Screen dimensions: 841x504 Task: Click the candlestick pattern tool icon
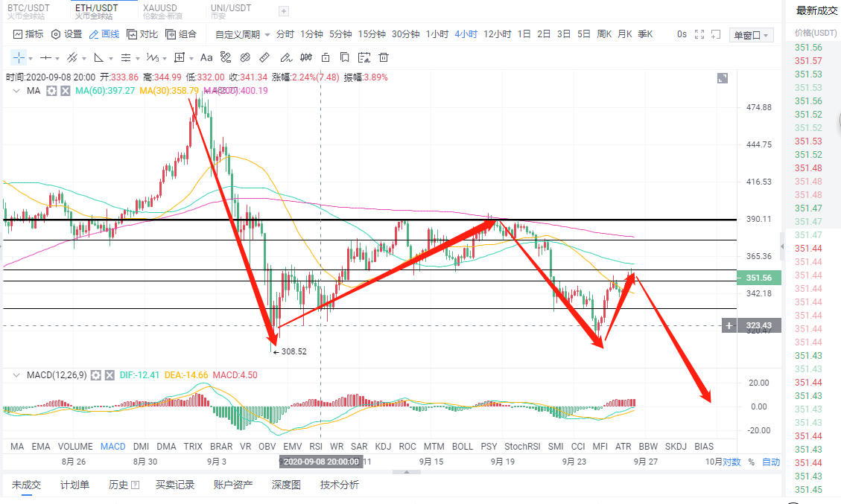click(x=306, y=57)
